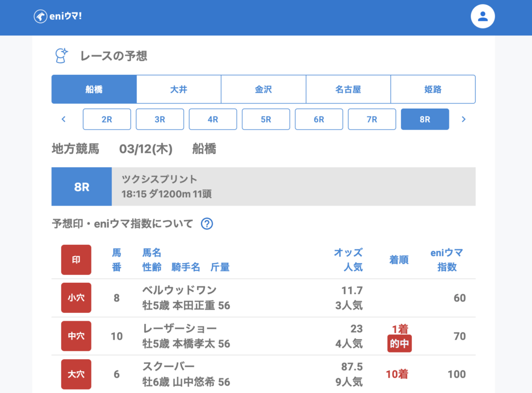The width and height of the screenshot is (532, 393).
Task: Choose the 7R race button
Action: pyautogui.click(x=372, y=119)
